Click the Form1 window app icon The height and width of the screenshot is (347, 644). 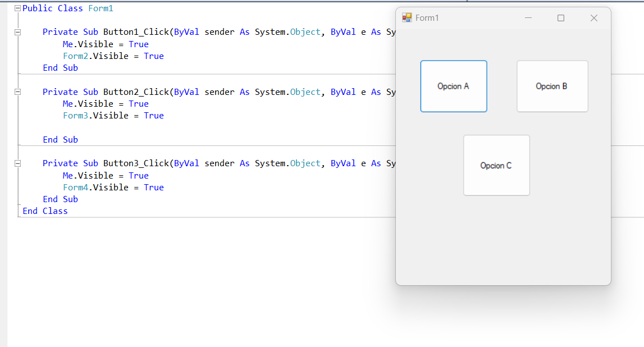click(407, 17)
